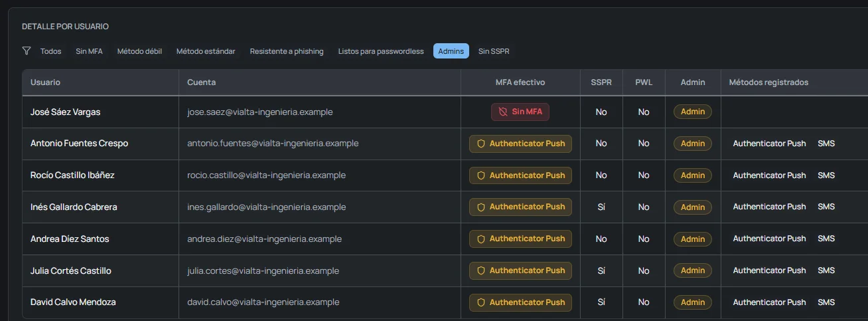Click the Admin badge in José Sáez Vargas row

tap(693, 112)
